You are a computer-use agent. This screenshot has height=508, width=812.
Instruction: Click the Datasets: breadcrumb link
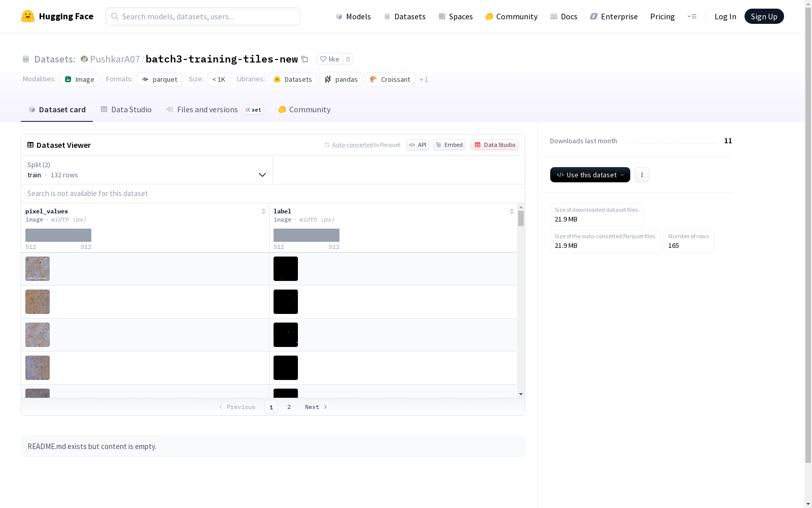[54, 59]
